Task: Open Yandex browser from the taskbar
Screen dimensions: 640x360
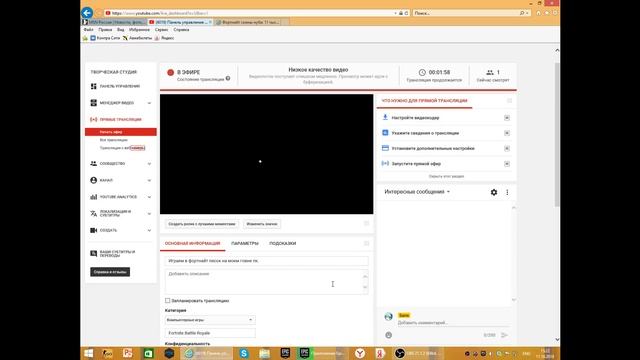Action: [x=360, y=353]
